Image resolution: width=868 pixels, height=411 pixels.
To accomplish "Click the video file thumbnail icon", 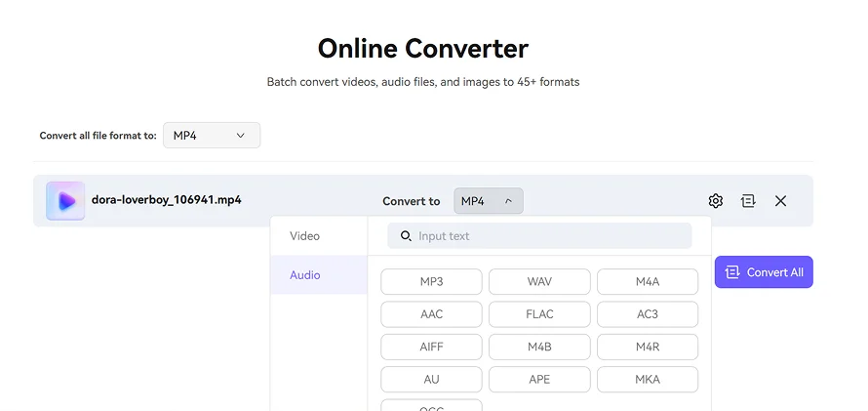I will [65, 200].
